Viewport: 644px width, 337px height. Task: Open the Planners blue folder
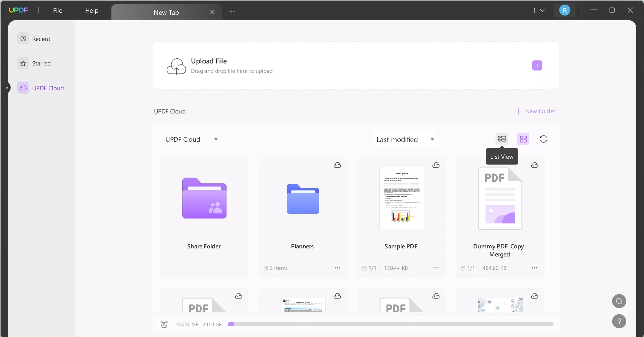303,199
